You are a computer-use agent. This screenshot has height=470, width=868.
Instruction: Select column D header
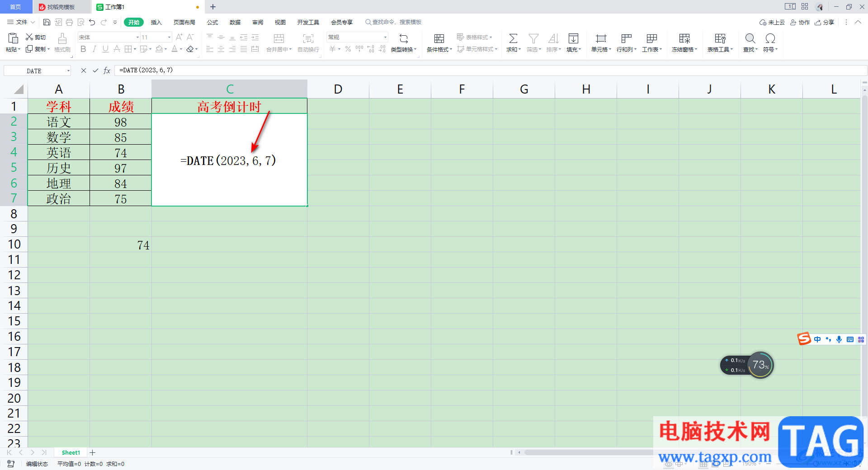[338, 89]
